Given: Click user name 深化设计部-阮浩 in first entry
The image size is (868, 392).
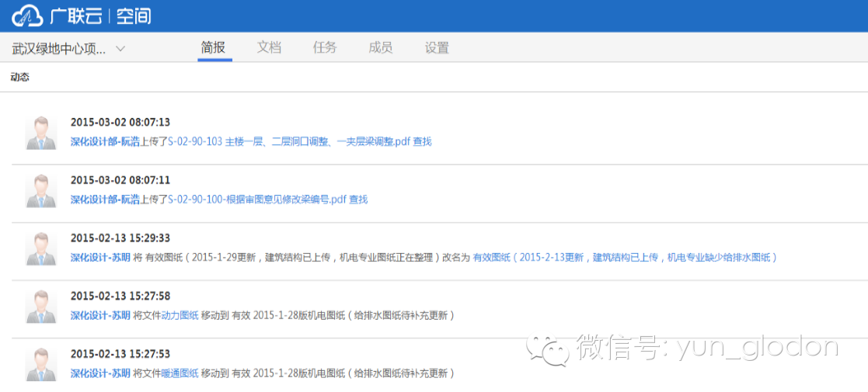Looking at the screenshot, I should (x=105, y=142).
